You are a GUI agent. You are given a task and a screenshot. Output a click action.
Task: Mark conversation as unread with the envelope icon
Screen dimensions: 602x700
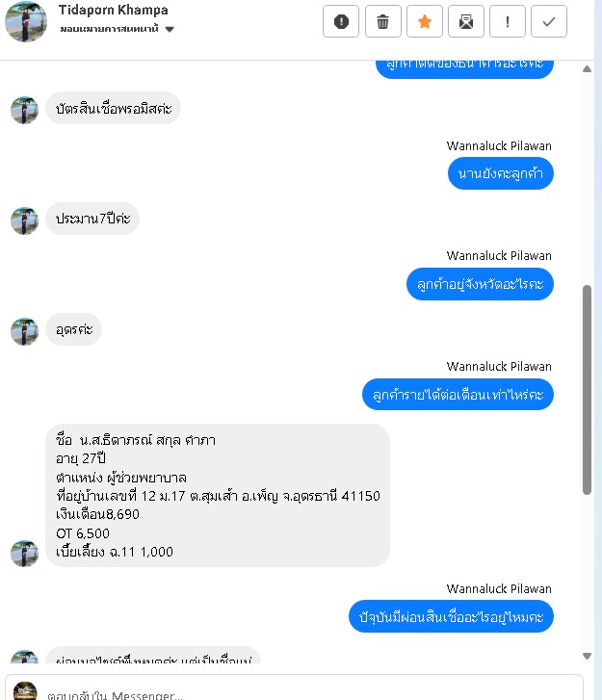(x=466, y=21)
